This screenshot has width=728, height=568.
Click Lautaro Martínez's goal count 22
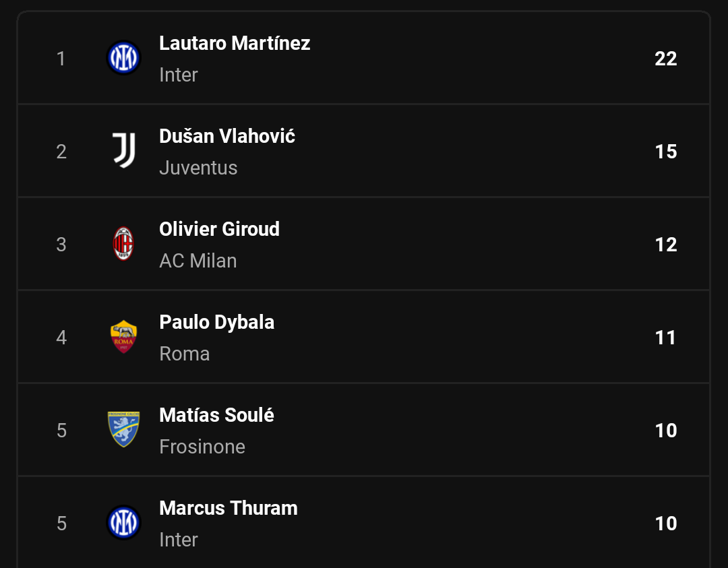tap(666, 59)
